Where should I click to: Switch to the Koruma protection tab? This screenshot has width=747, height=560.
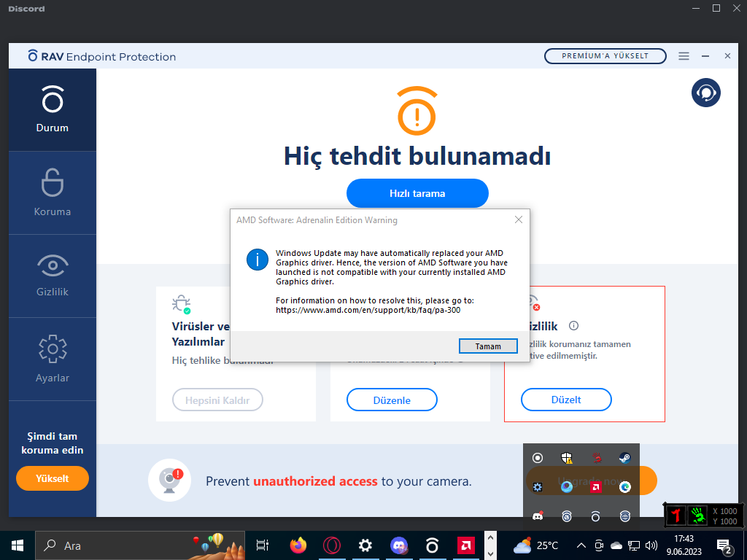coord(53,192)
